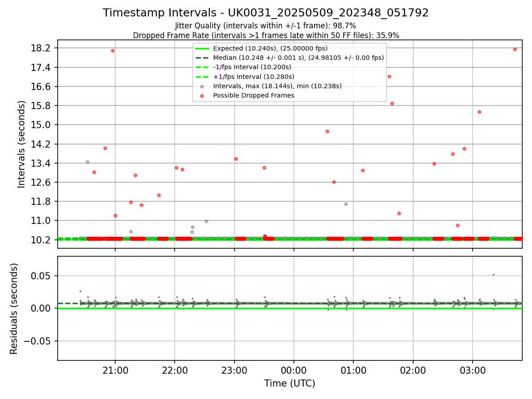
Task: Click the dark green dashed legend line beside 'Median'
Action: tap(202, 58)
